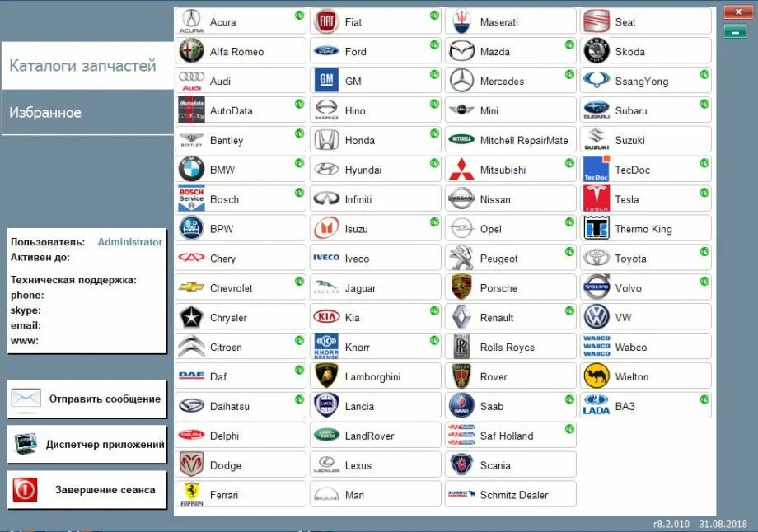Switch to the Избранное tab
Screen dimensions: 758x532
click(x=87, y=112)
